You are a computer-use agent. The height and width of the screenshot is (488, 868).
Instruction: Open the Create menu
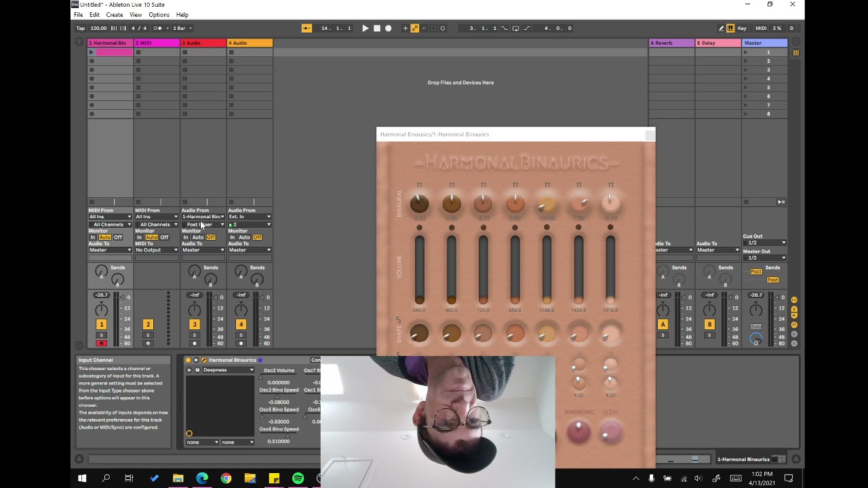coord(115,15)
